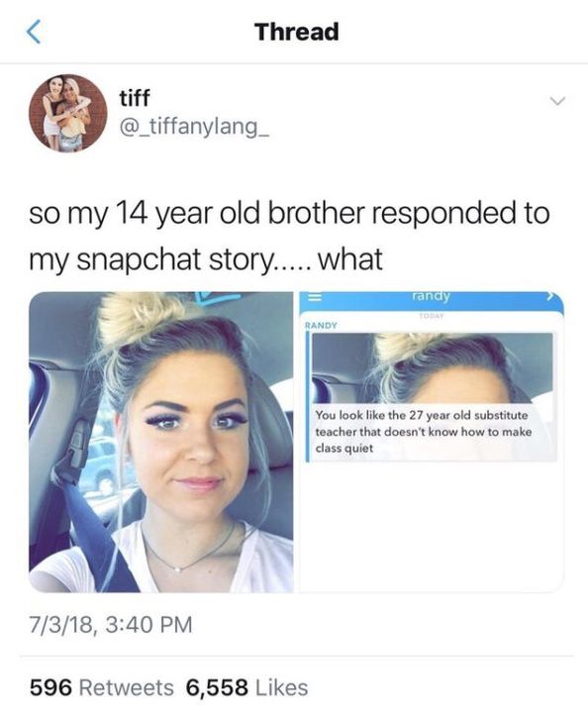
Task: Tap the TODAY date label in chat
Action: tap(432, 316)
